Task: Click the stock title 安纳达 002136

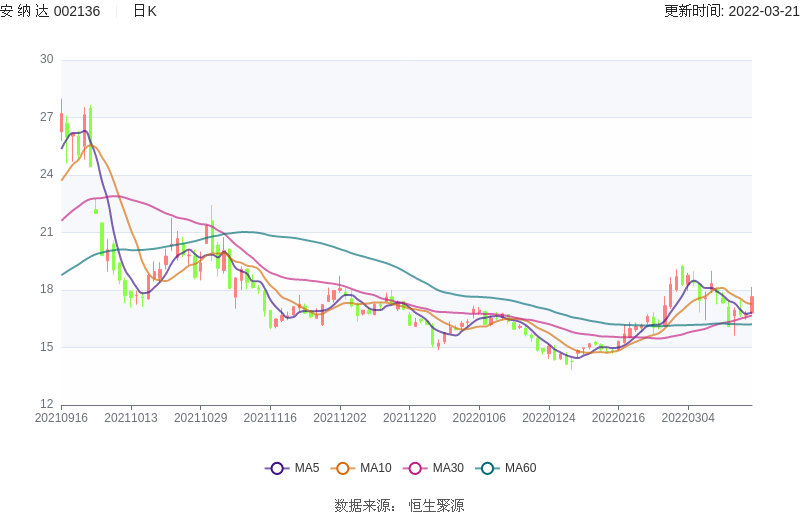Action: tap(50, 11)
